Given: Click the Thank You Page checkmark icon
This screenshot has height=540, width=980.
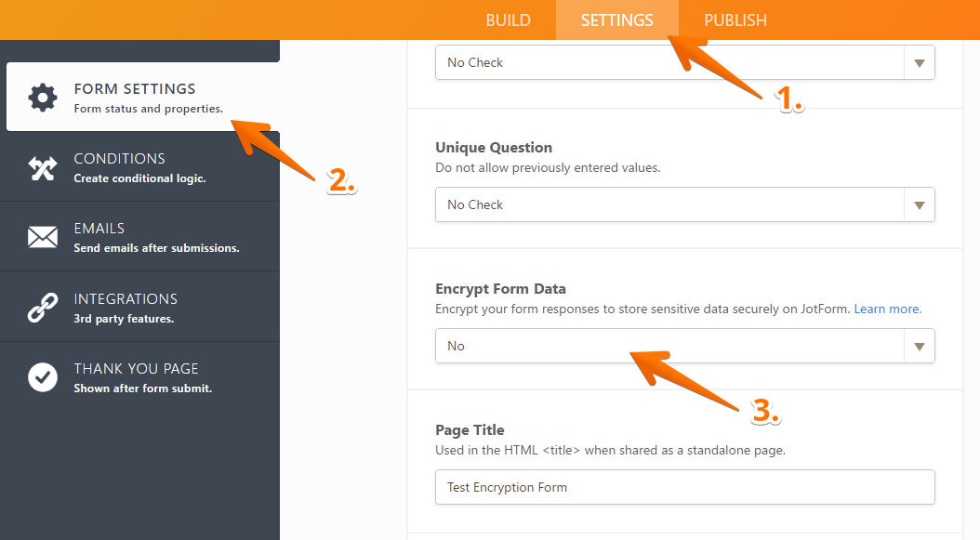Looking at the screenshot, I should pyautogui.click(x=43, y=377).
